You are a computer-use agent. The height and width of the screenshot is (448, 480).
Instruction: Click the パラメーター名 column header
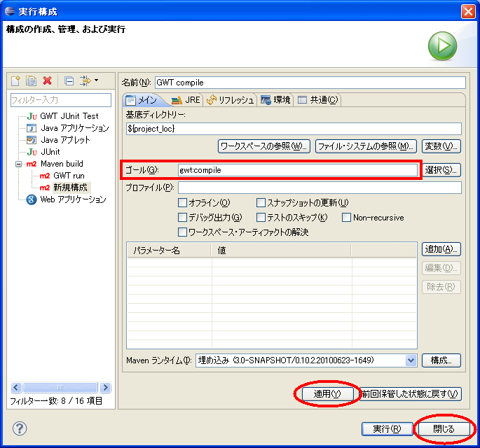click(x=169, y=251)
